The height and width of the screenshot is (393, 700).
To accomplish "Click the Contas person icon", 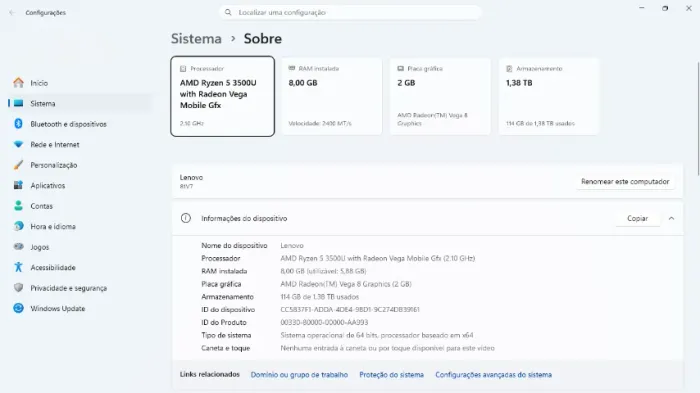I will click(x=18, y=206).
